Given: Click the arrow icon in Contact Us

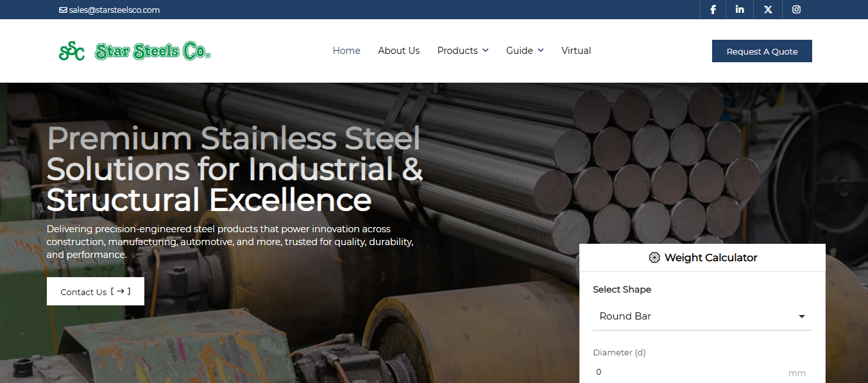Looking at the screenshot, I should click(121, 291).
